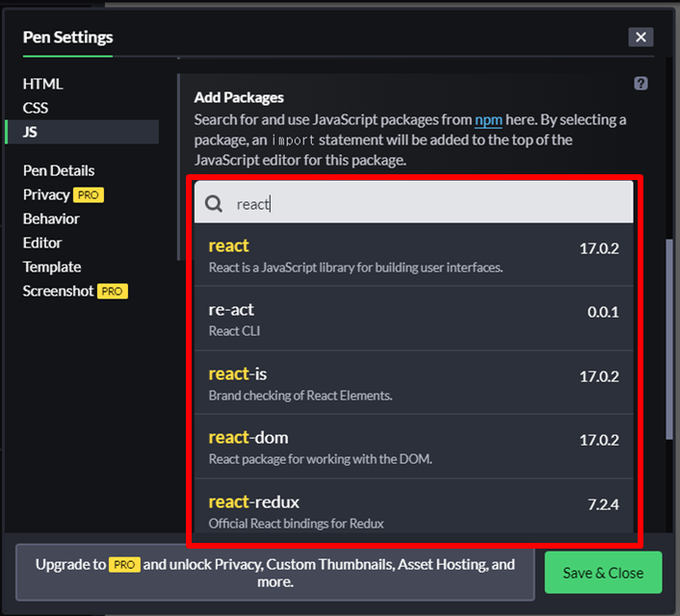Pick the react-redux package result
This screenshot has width=680, height=616.
[414, 507]
